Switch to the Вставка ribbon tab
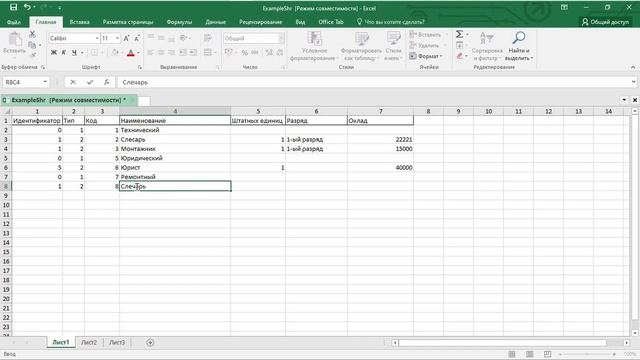640x360 pixels. coord(79,22)
